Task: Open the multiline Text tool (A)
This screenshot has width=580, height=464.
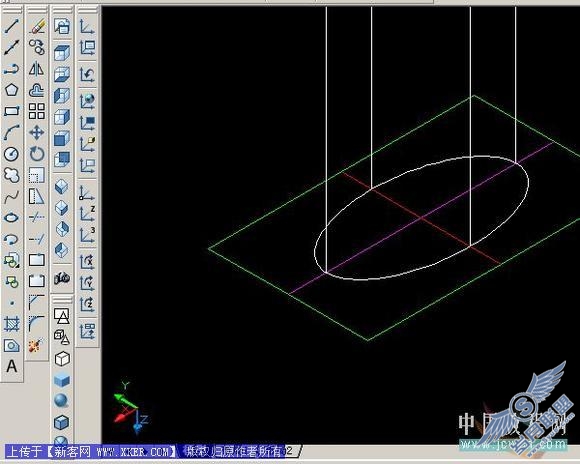Action: pos(11,366)
